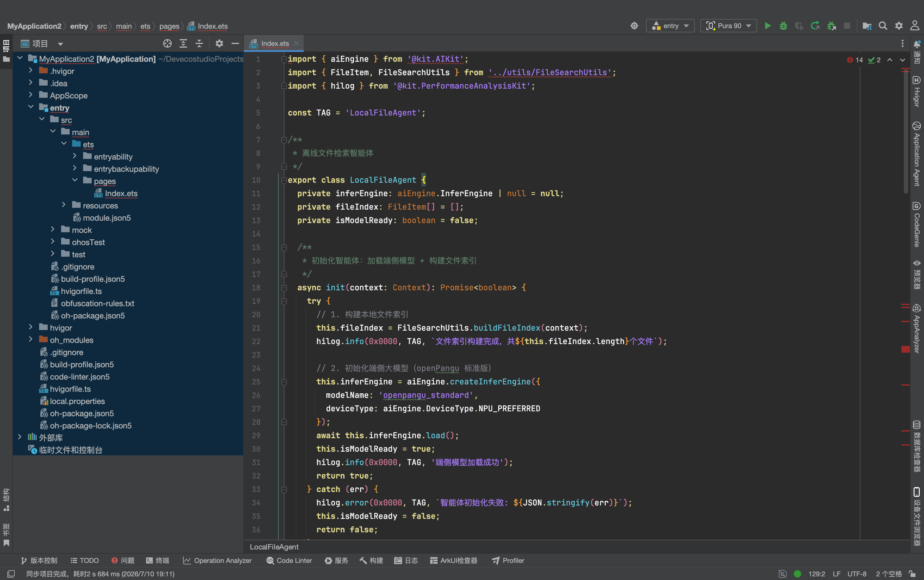Viewport: 924px width, 580px height.
Task: Toggle the fold marker at line 18
Action: click(x=284, y=288)
